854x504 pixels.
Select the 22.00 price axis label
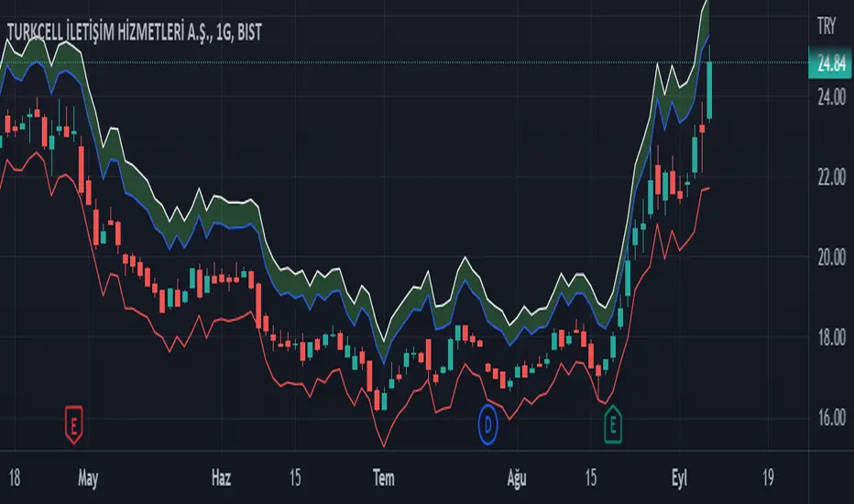(831, 177)
